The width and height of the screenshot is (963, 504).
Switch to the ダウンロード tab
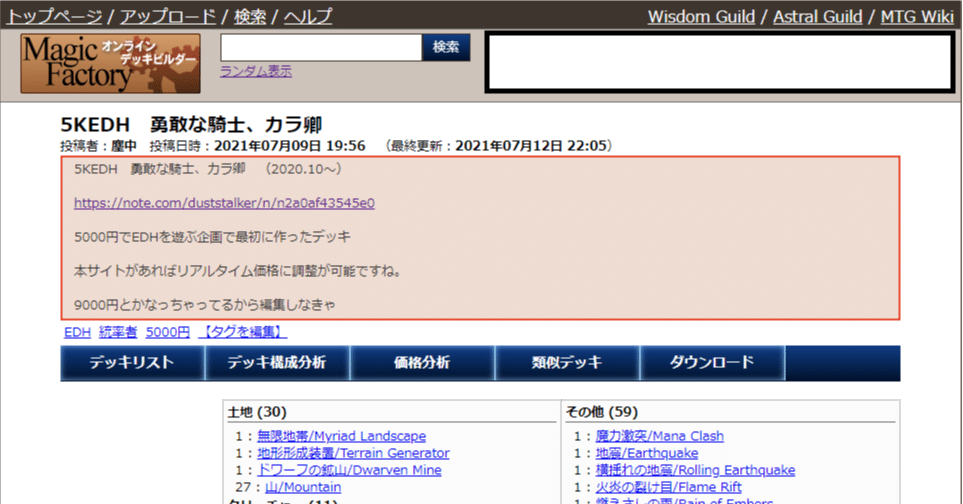pyautogui.click(x=712, y=363)
